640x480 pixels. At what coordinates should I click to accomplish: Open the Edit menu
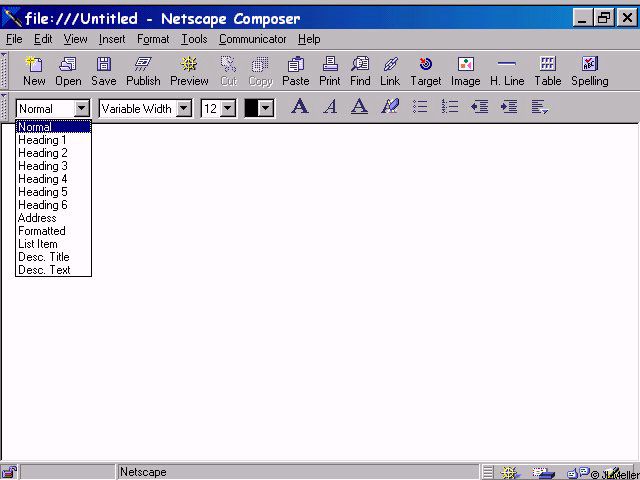coord(43,39)
